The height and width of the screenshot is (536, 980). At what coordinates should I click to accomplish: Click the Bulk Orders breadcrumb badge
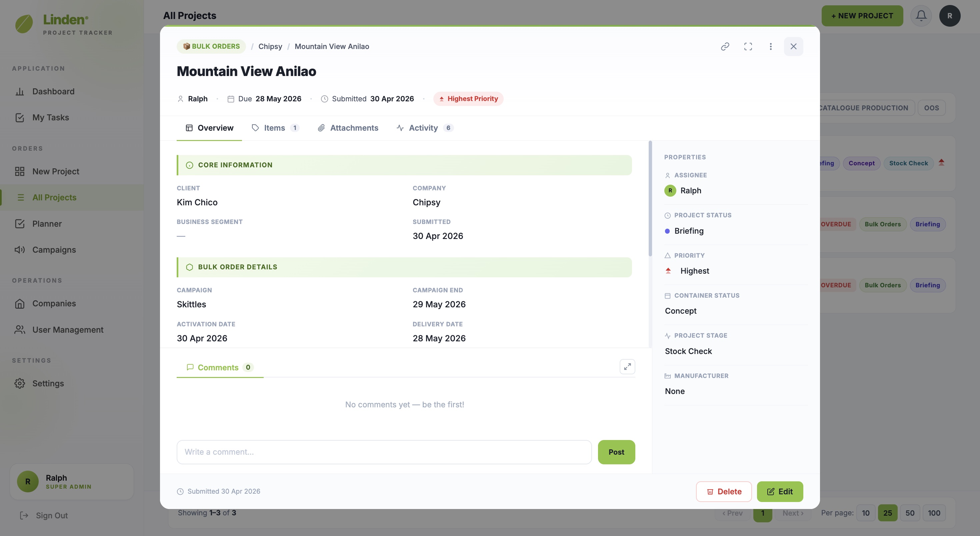(211, 46)
